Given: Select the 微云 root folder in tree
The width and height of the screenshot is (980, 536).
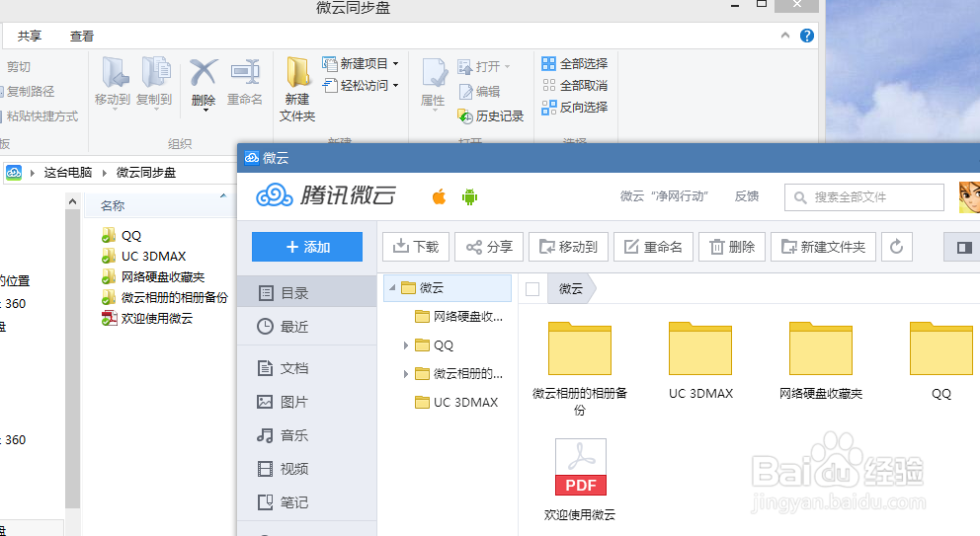Looking at the screenshot, I should pyautogui.click(x=448, y=288).
